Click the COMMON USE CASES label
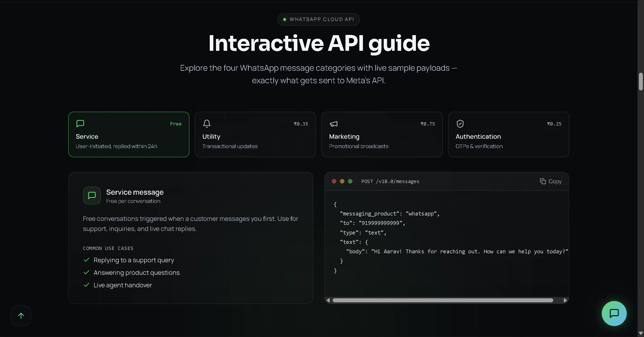This screenshot has width=644, height=337. pyautogui.click(x=108, y=248)
